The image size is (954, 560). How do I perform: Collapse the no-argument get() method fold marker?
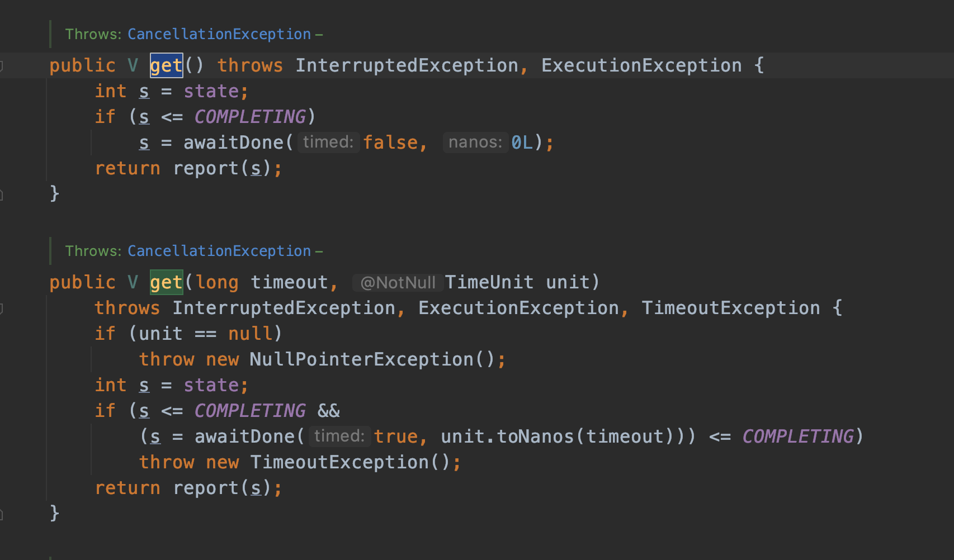coord(2,66)
